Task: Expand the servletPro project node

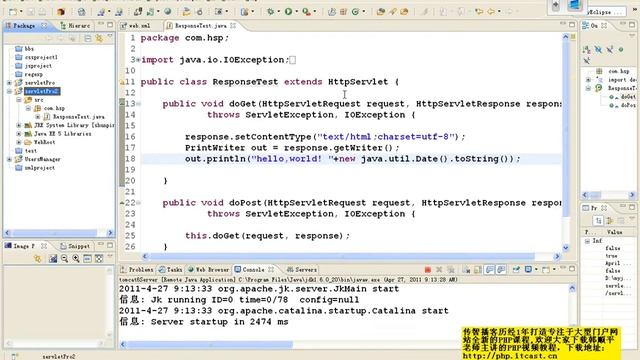Action: [x=9, y=83]
